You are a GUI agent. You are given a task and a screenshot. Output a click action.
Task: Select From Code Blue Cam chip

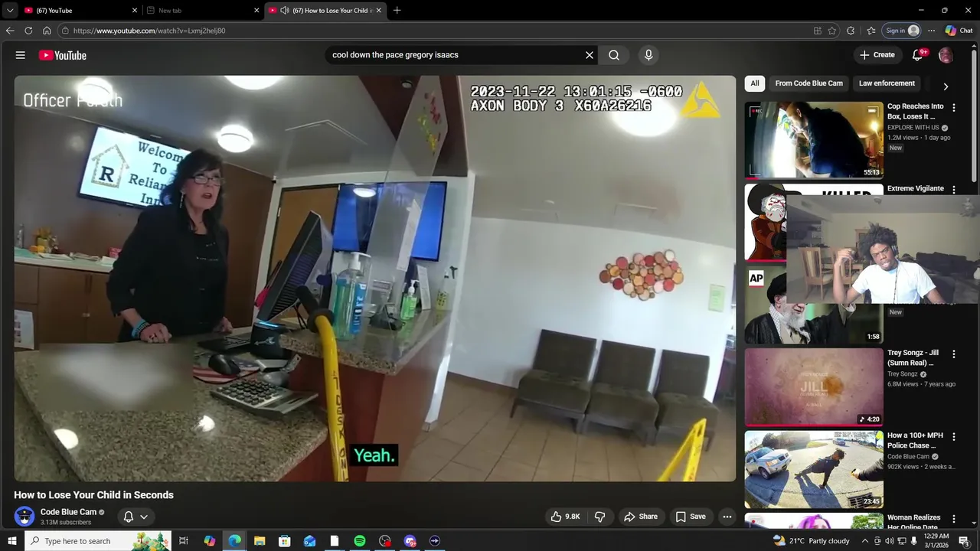pos(808,83)
